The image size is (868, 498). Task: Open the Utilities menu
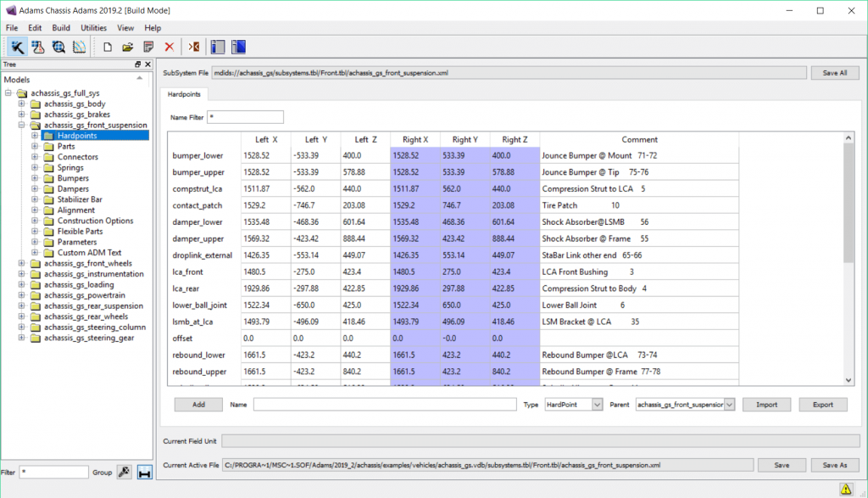tap(93, 28)
